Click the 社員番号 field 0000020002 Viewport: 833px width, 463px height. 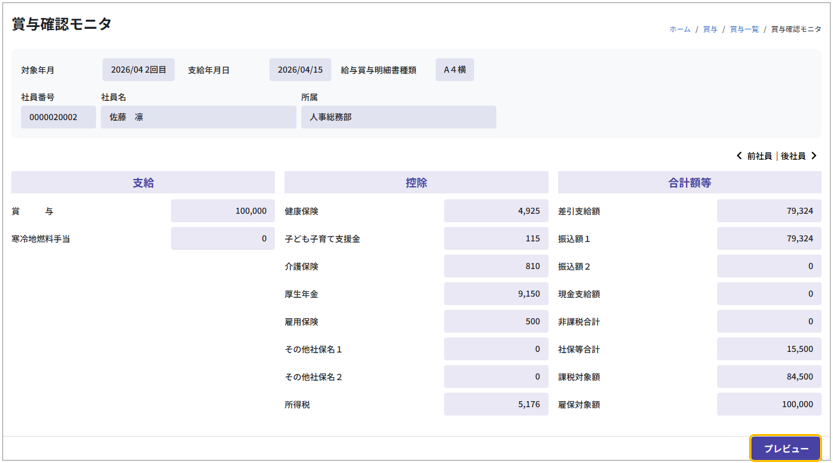58,117
